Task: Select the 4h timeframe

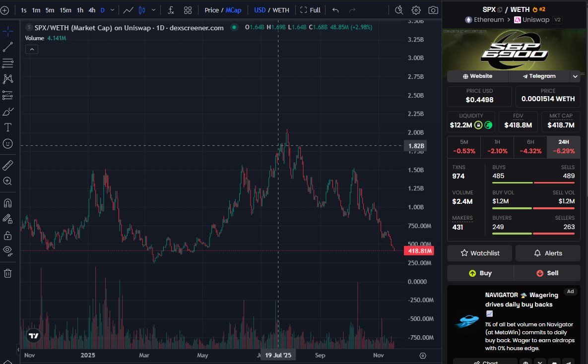Action: point(92,10)
